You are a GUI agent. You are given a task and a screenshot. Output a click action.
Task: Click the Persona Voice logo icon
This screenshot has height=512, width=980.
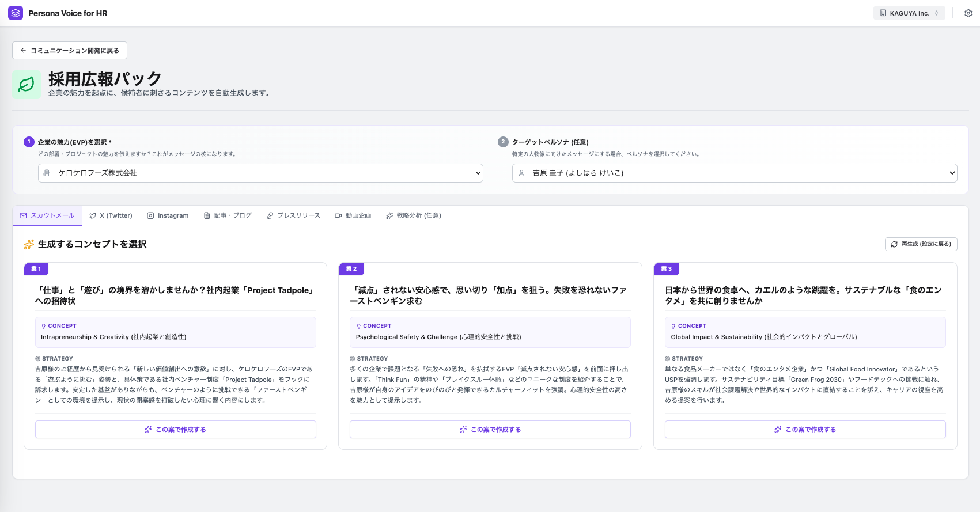point(16,13)
